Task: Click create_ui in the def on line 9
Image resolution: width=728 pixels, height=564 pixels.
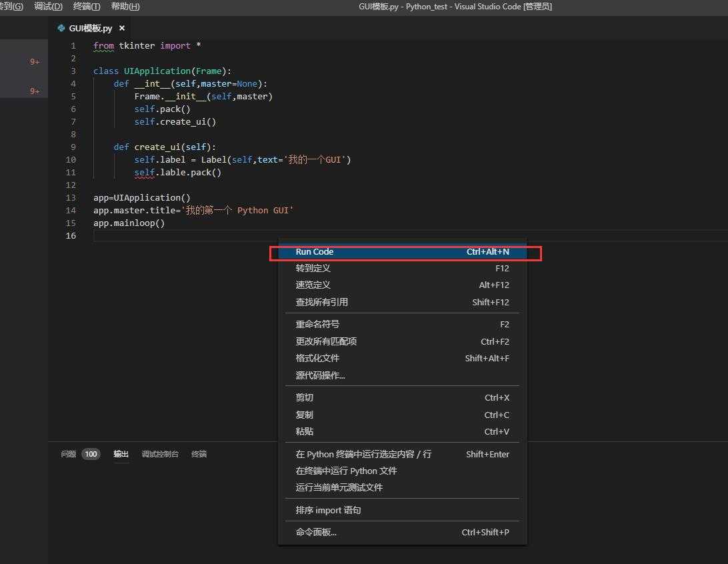Action: (x=157, y=147)
